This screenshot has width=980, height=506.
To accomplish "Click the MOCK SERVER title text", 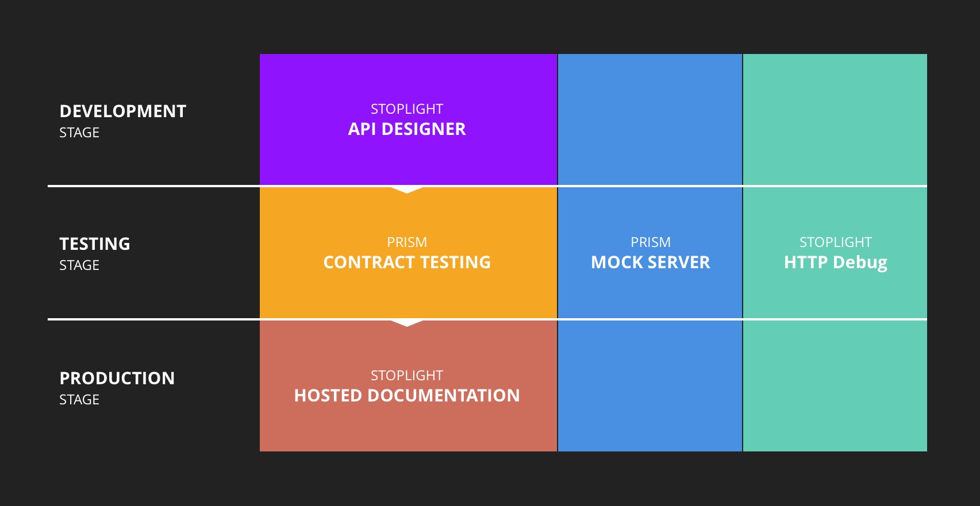I will 650,262.
